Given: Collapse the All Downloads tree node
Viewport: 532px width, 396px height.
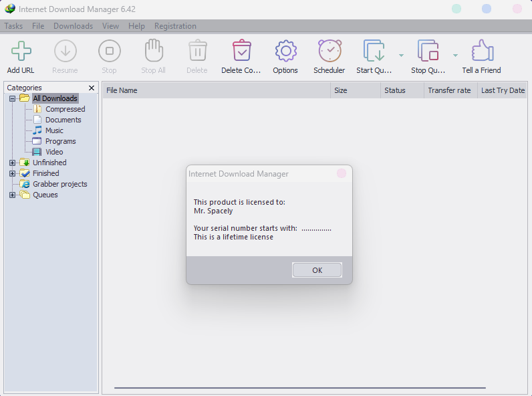Looking at the screenshot, I should point(12,98).
